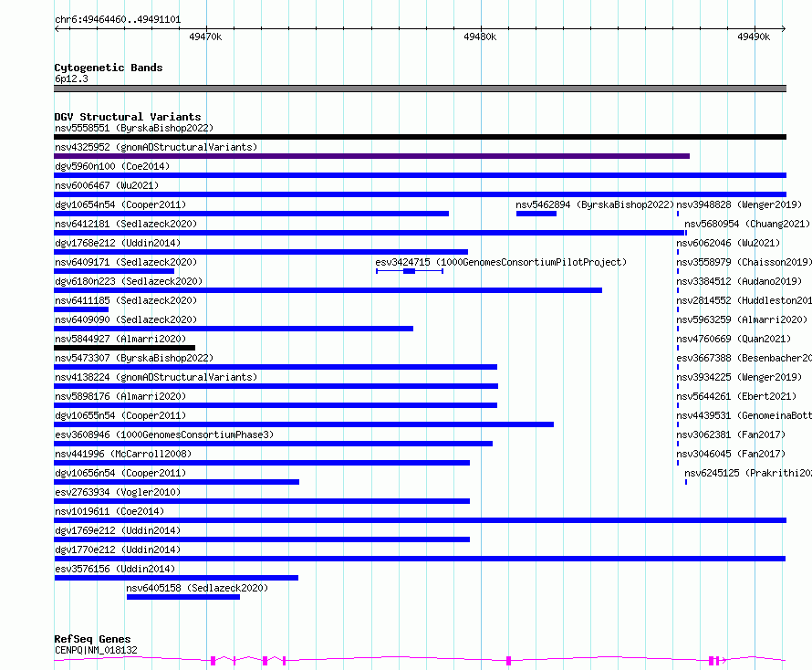Click the 49490k ruler tick label
Screen dimensions: 812x670
pos(754,37)
